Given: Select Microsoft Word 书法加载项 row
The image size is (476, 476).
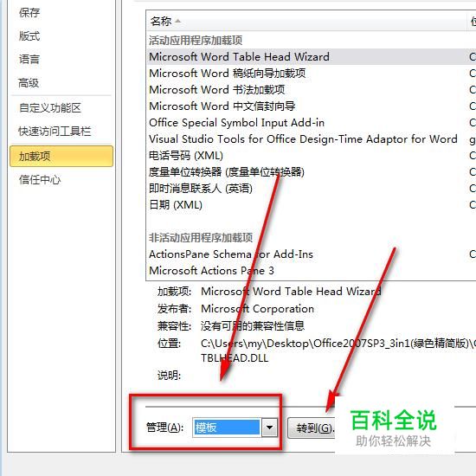Looking at the screenshot, I should click(x=312, y=89).
